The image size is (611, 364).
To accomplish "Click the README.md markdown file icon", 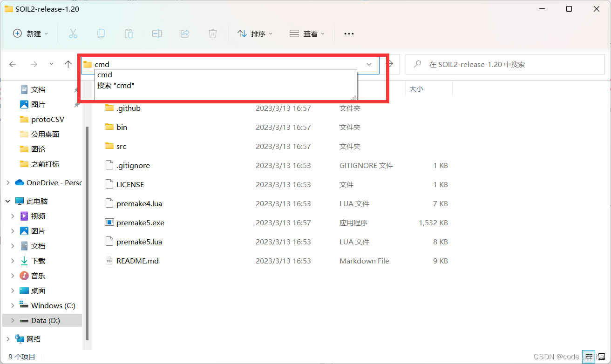I will (x=109, y=261).
